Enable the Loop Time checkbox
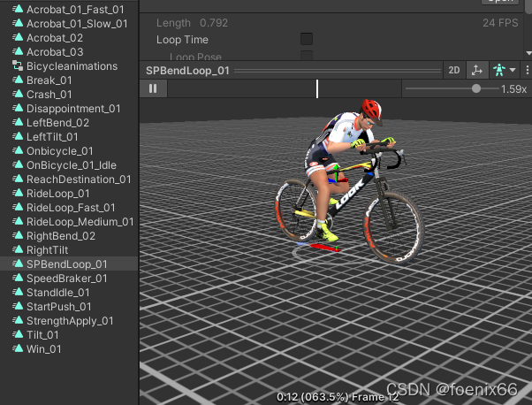This screenshot has width=532, height=405. click(307, 39)
